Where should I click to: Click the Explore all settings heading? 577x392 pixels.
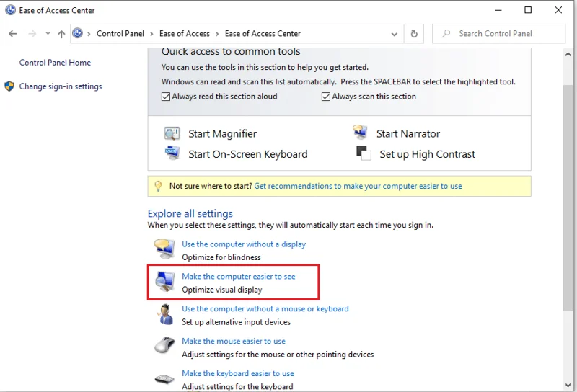tap(190, 213)
